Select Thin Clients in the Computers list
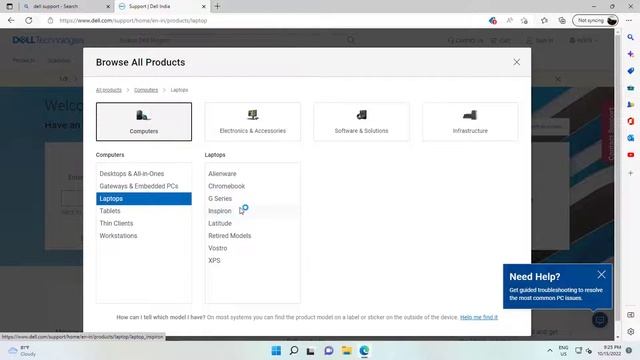The image size is (640, 360). coord(144,223)
